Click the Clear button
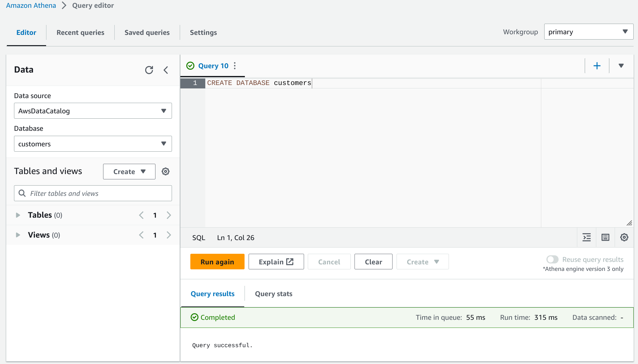The height and width of the screenshot is (364, 638). [x=373, y=262]
